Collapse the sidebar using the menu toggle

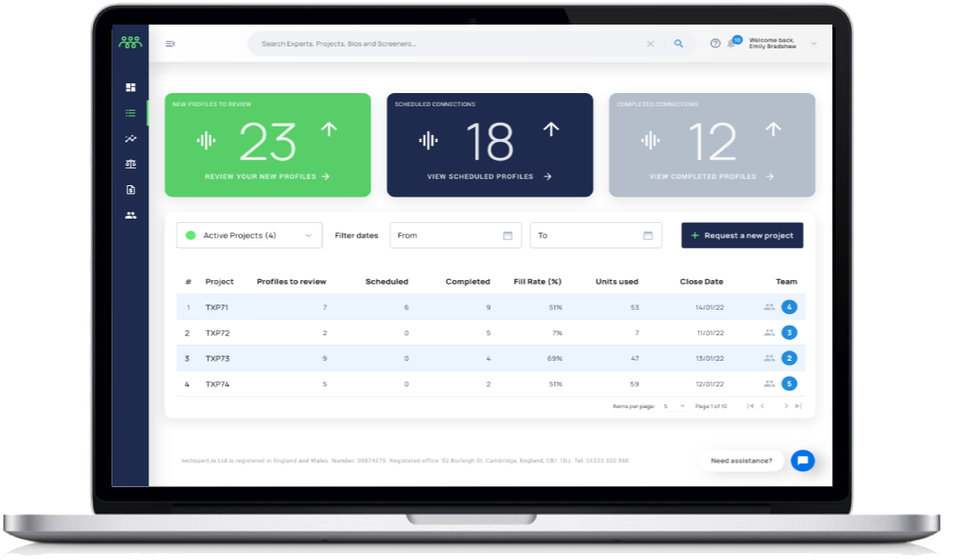coord(170,43)
